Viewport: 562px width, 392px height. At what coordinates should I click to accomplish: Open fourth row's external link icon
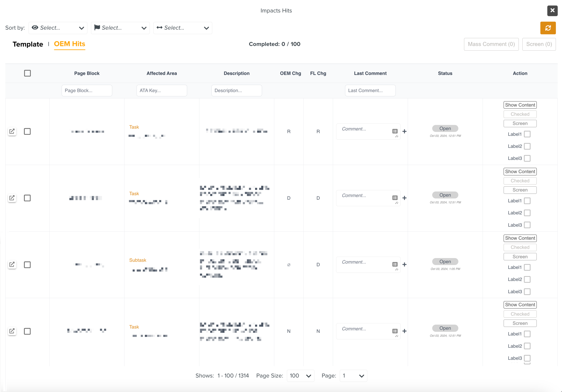pyautogui.click(x=12, y=331)
